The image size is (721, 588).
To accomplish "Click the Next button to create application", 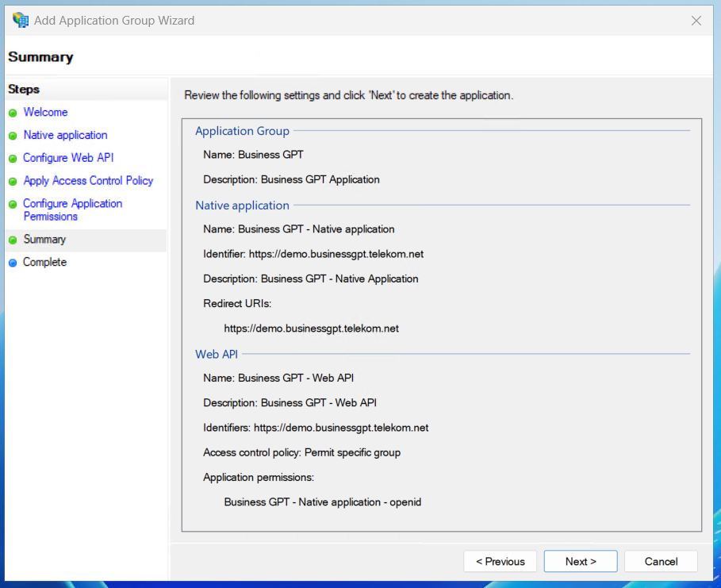I will click(x=581, y=561).
